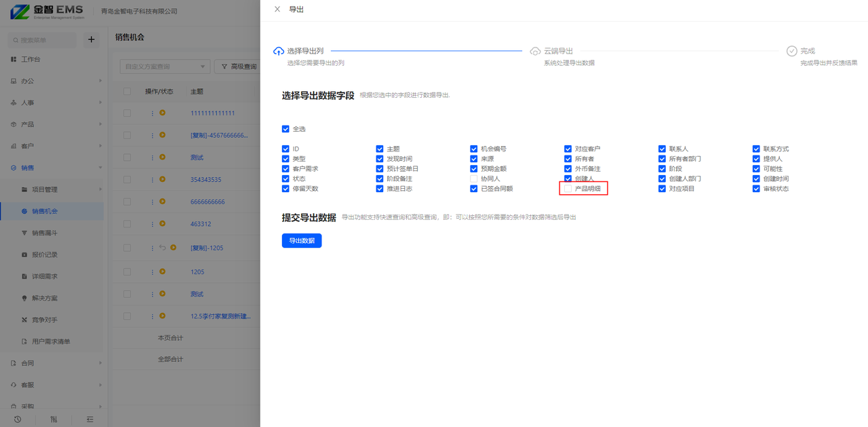Click the 搜索菜单 search field
This screenshot has height=427, width=868.
pos(43,41)
